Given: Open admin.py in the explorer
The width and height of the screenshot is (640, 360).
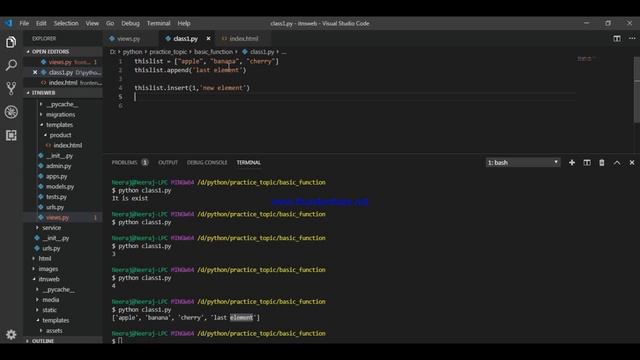Looking at the screenshot, I should [58, 166].
